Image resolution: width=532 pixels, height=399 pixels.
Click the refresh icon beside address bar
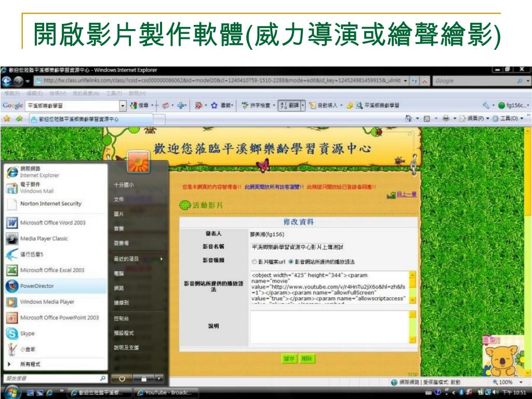(415, 81)
